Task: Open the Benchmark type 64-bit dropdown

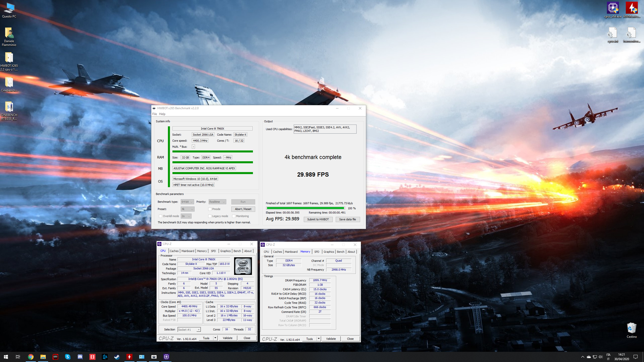Action: (x=187, y=202)
